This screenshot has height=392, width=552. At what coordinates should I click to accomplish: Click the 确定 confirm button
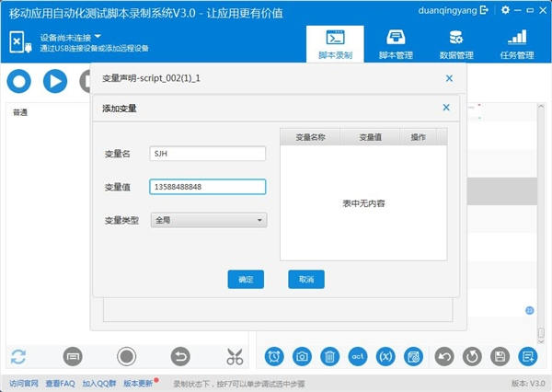tap(246, 279)
